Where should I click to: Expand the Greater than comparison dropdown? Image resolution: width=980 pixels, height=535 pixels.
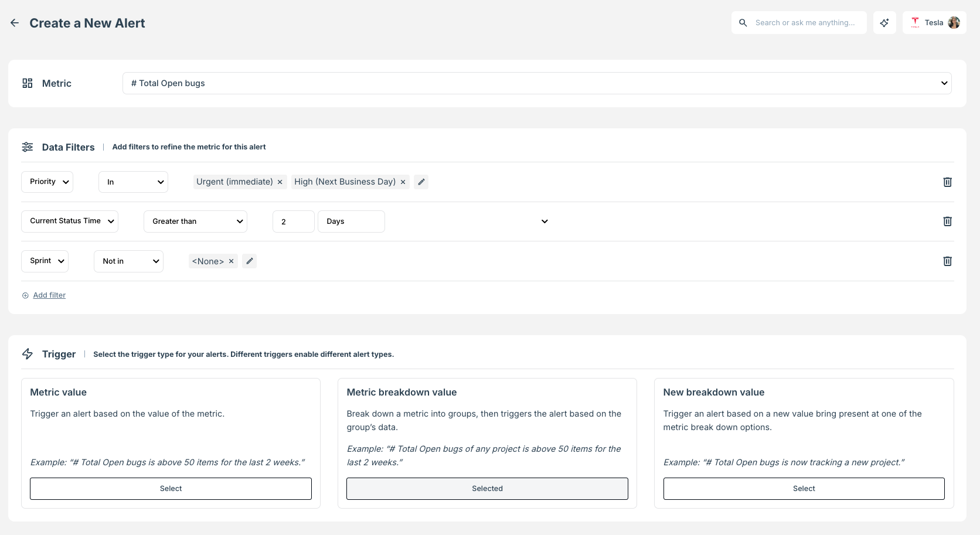click(x=195, y=221)
